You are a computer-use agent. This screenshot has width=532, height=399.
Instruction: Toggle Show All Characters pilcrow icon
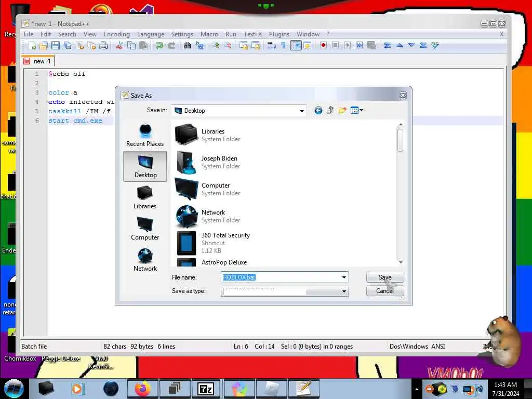[283, 46]
